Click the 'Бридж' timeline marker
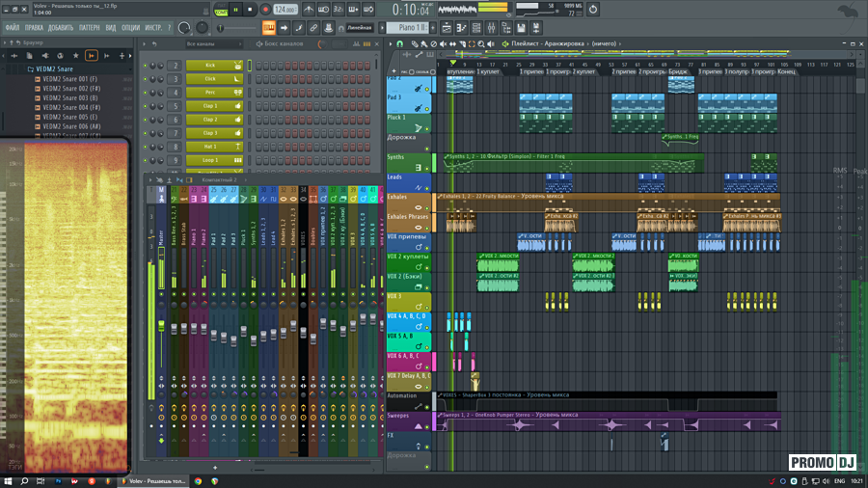The image size is (868, 488). coord(678,72)
